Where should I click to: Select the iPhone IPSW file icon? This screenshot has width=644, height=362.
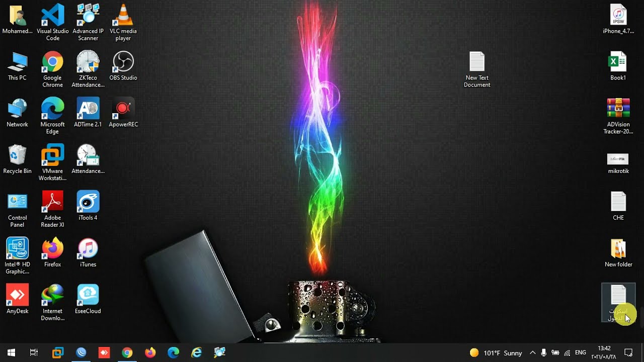pos(618,20)
